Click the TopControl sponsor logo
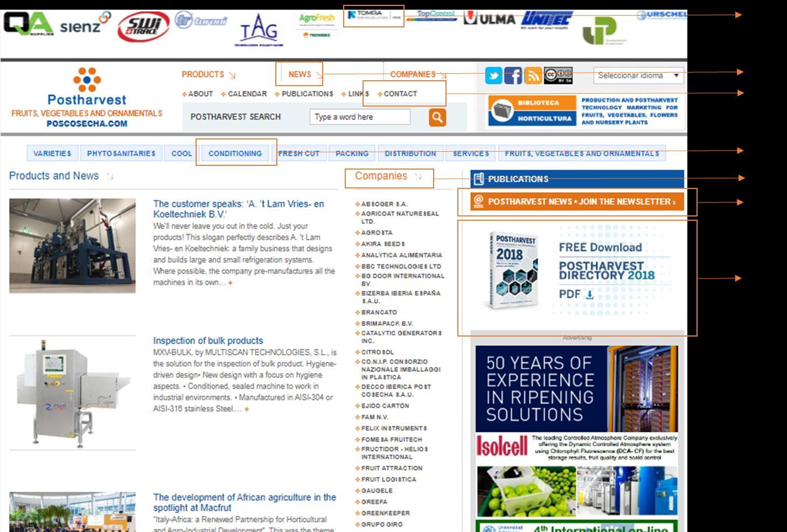Screen dimensions: 787x532 [432, 16]
